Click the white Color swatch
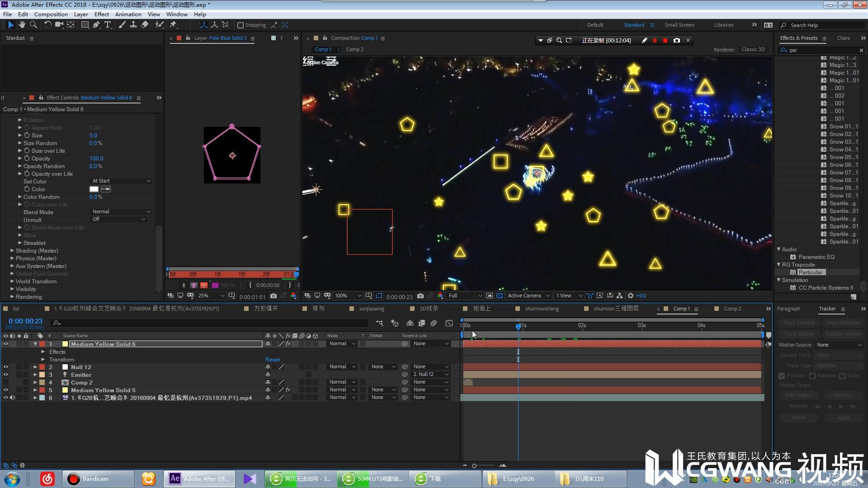Image resolution: width=868 pixels, height=488 pixels. (x=94, y=189)
